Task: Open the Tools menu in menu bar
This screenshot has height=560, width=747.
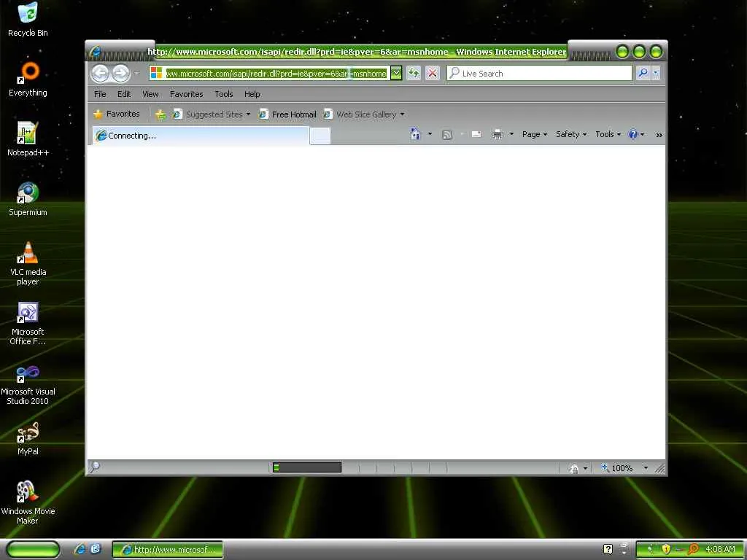Action: tap(223, 94)
